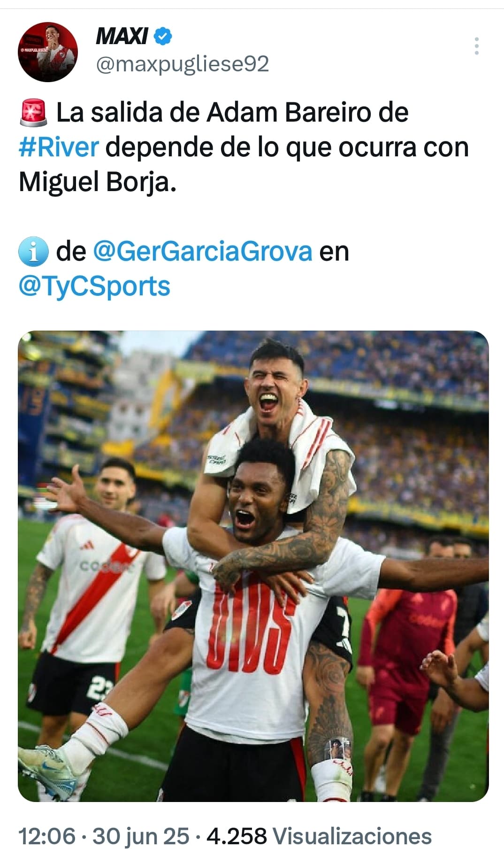Open the @maxpugliese92 handle
Viewport: 504px width, 864px height.
tap(183, 64)
